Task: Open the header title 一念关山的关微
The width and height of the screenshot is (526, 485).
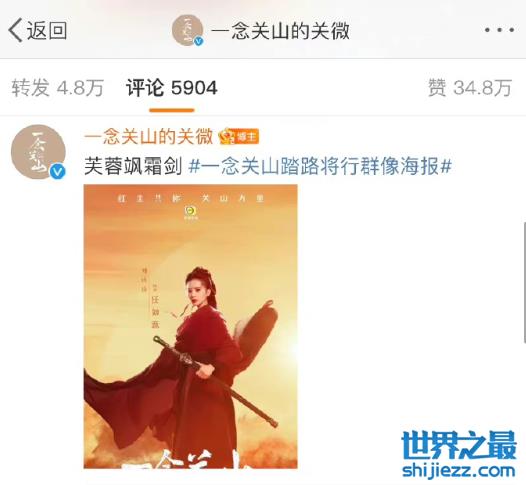Action: point(280,31)
